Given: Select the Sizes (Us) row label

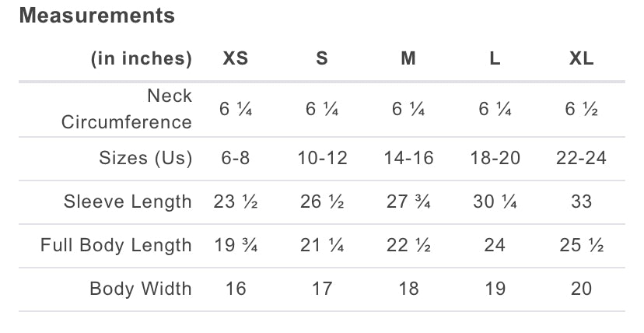Looking at the screenshot, I should click(x=145, y=158).
